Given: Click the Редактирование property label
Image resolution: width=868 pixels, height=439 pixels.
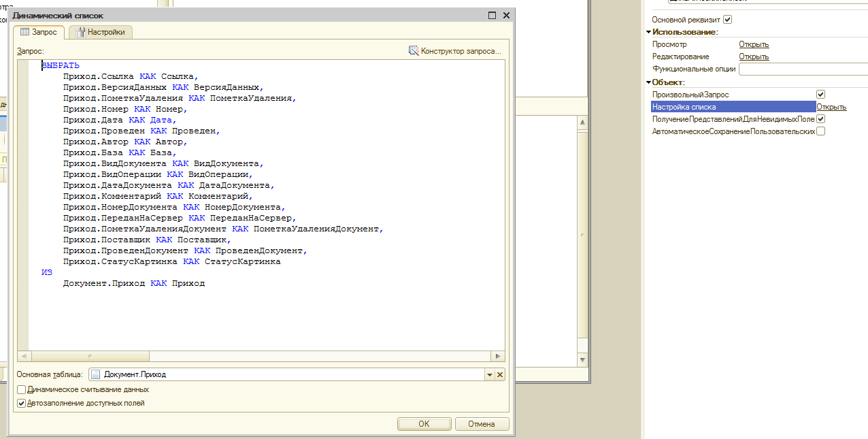Looking at the screenshot, I should 680,56.
